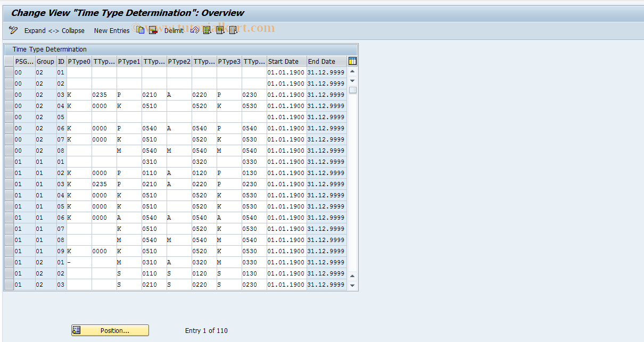Select row selector for entry 00 02 08

[9, 151]
